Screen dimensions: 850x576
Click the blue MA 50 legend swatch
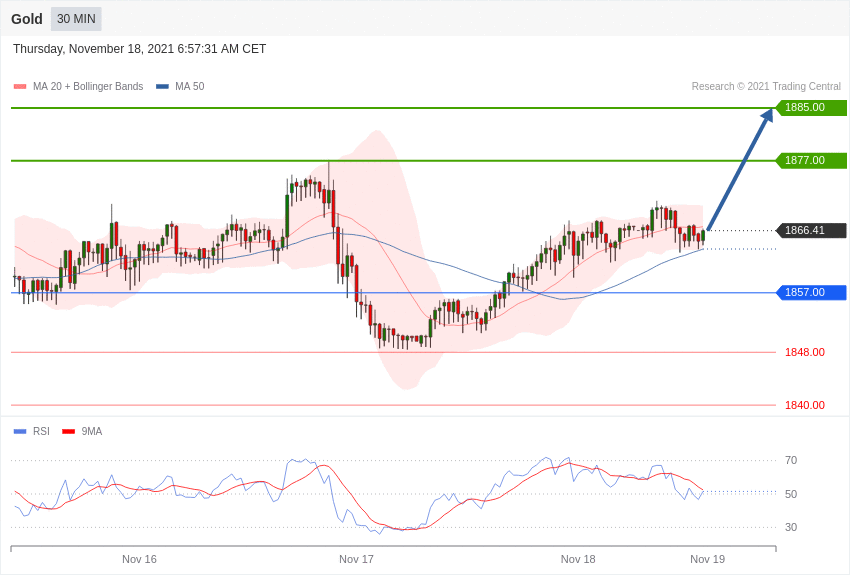162,87
